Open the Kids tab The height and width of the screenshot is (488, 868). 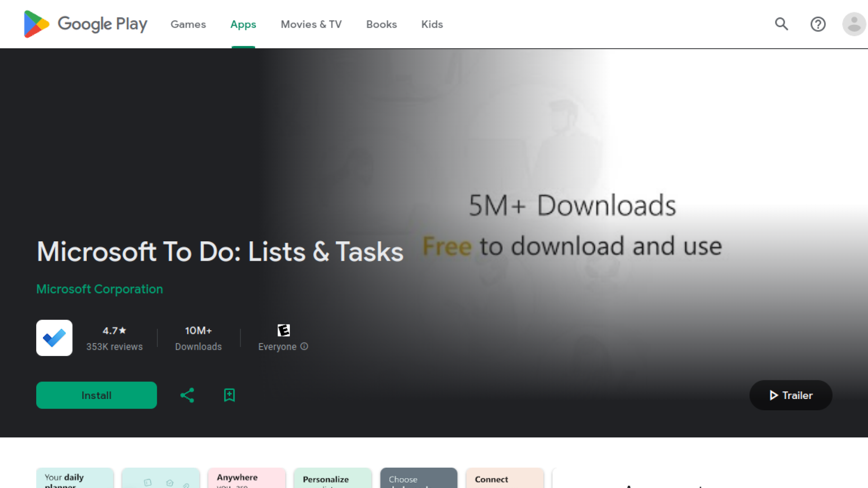click(432, 24)
